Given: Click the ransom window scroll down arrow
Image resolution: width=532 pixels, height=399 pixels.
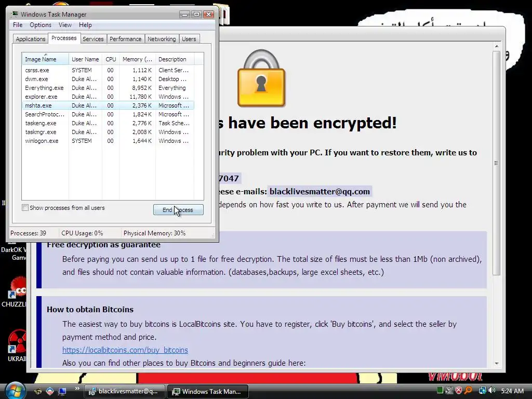Looking at the screenshot, I should [x=497, y=363].
